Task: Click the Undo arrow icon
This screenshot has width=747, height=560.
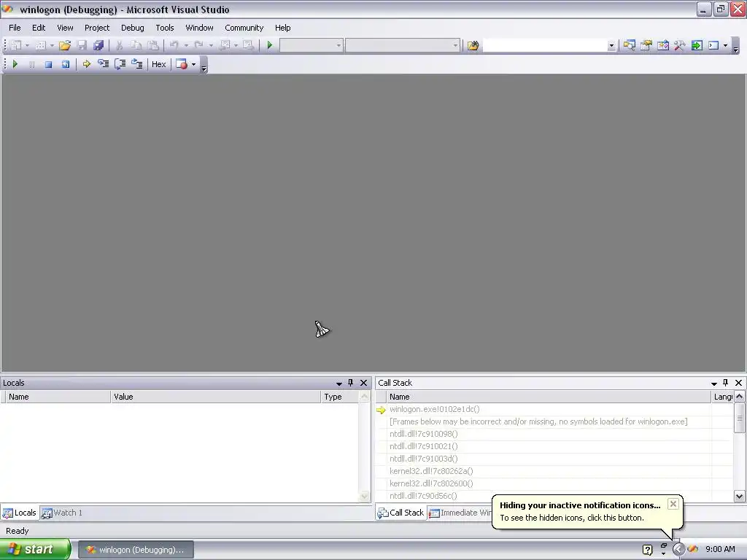Action: pos(174,45)
